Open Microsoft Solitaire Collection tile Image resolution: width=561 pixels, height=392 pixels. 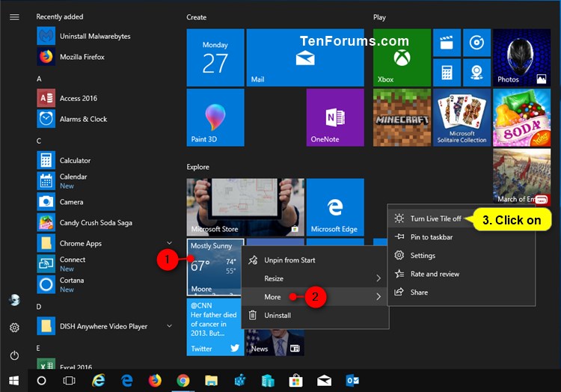click(x=462, y=117)
